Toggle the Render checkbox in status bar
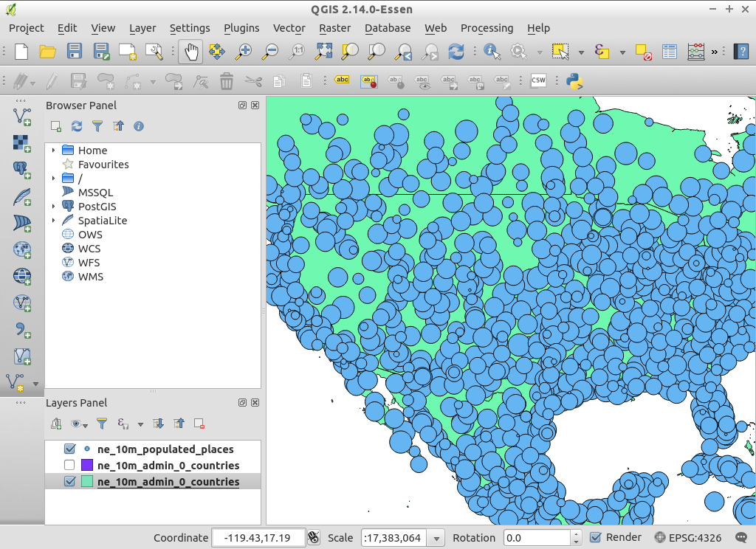This screenshot has width=756, height=549. [596, 537]
